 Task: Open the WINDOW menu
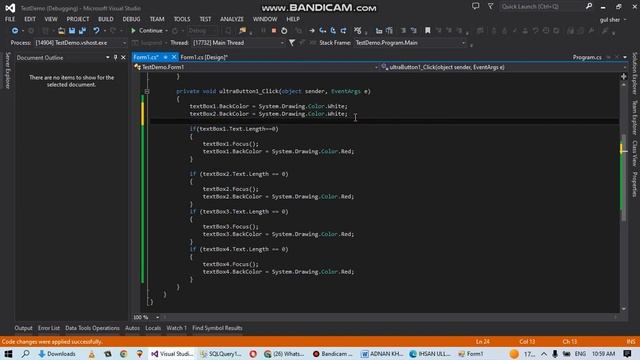[265, 19]
